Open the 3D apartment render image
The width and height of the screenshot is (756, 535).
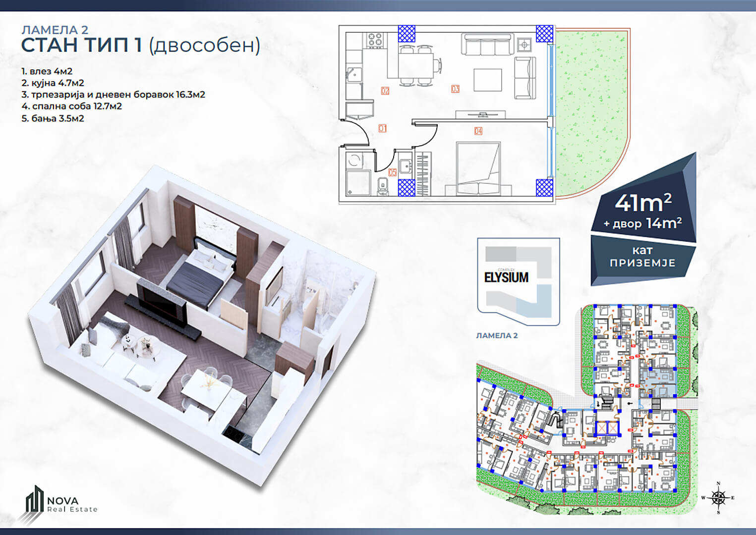tap(198, 327)
